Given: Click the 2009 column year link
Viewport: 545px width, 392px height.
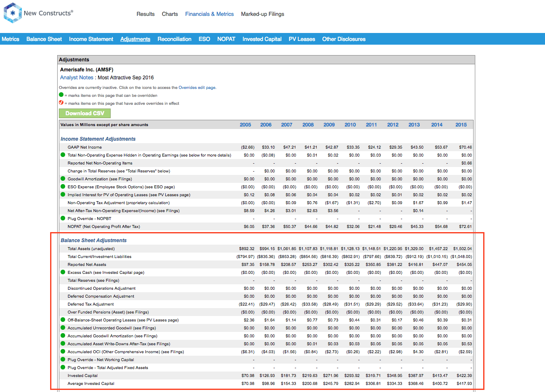Looking at the screenshot, I should [x=329, y=125].
